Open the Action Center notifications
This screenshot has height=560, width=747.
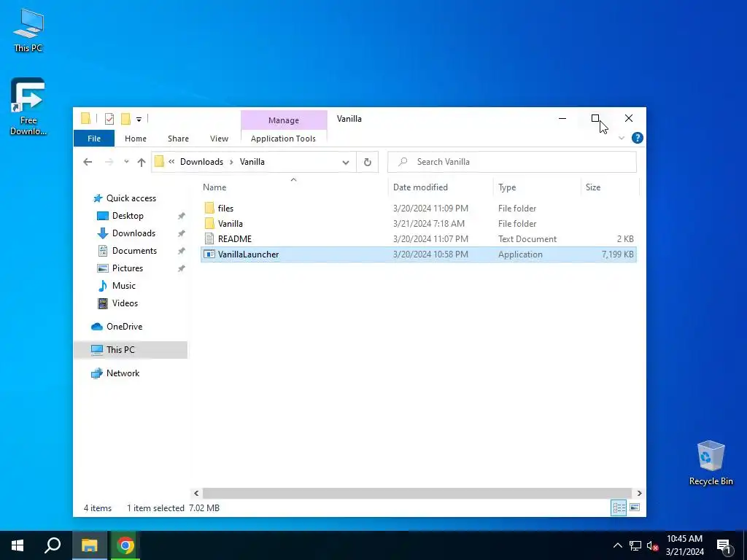coord(724,545)
